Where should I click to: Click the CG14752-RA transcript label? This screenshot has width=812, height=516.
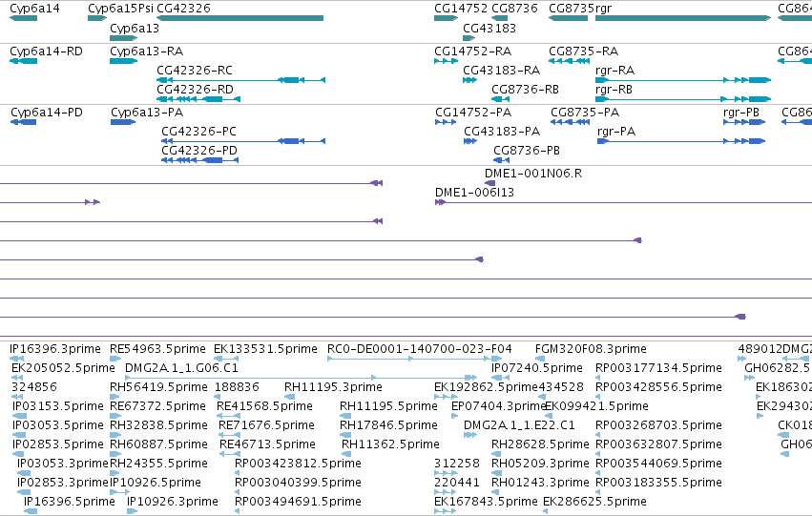[473, 52]
